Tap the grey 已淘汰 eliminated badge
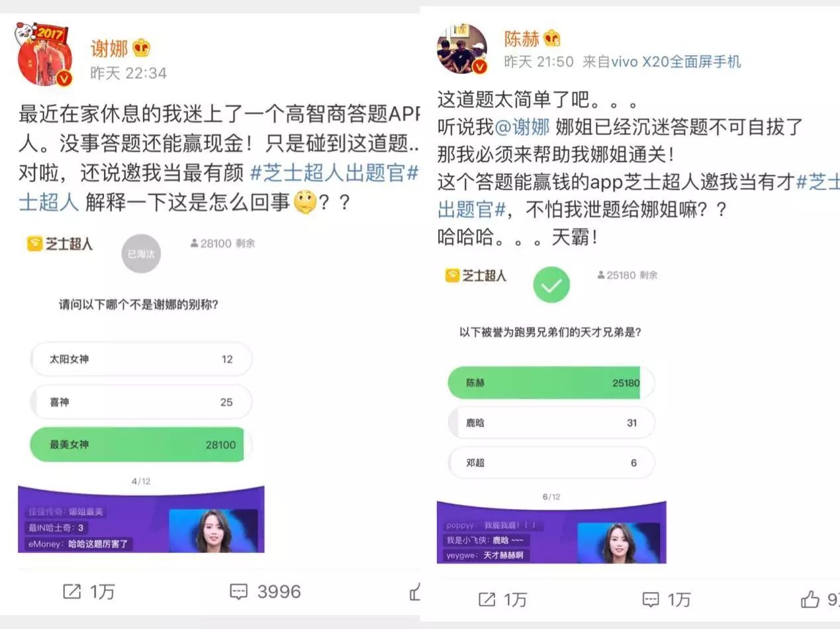Screen dimensions: 840x629 point(141,254)
